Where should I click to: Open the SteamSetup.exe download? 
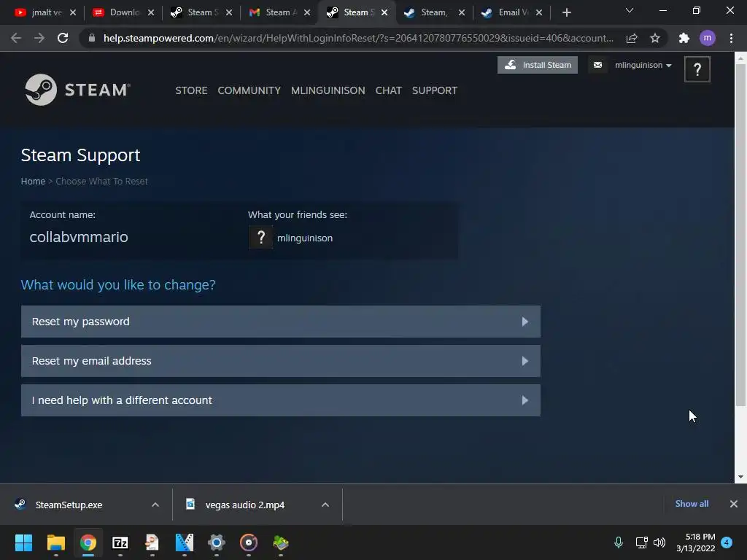point(69,505)
